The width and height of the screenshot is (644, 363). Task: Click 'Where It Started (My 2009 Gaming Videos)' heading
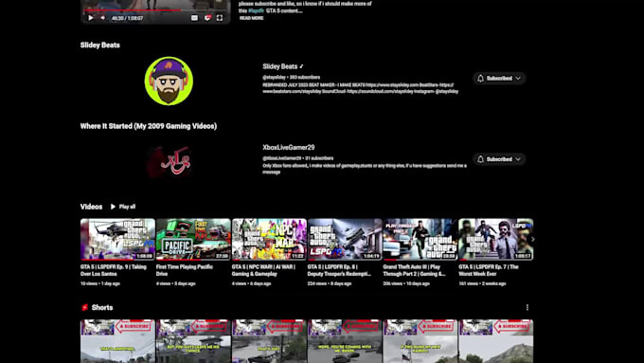click(149, 126)
